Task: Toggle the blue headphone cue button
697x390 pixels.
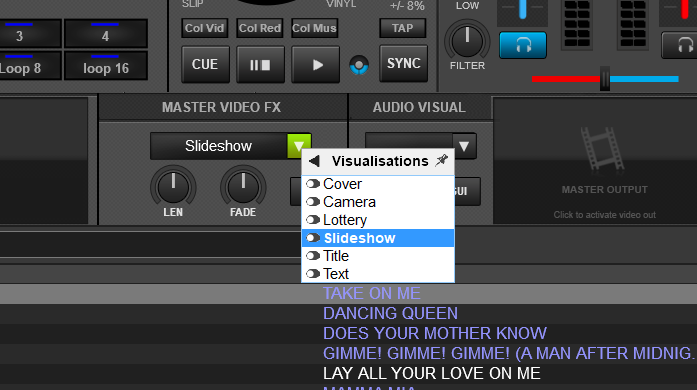Action: (523, 45)
